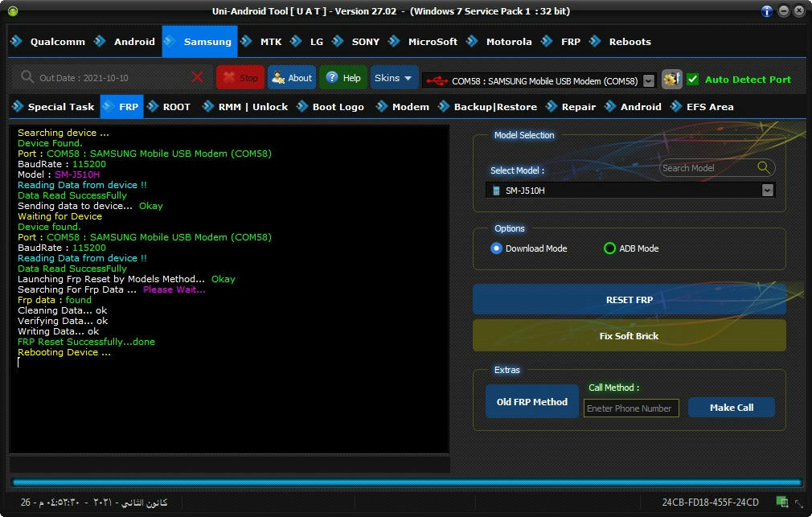Select the Samsung tab
The height and width of the screenshot is (517, 812).
pos(199,42)
